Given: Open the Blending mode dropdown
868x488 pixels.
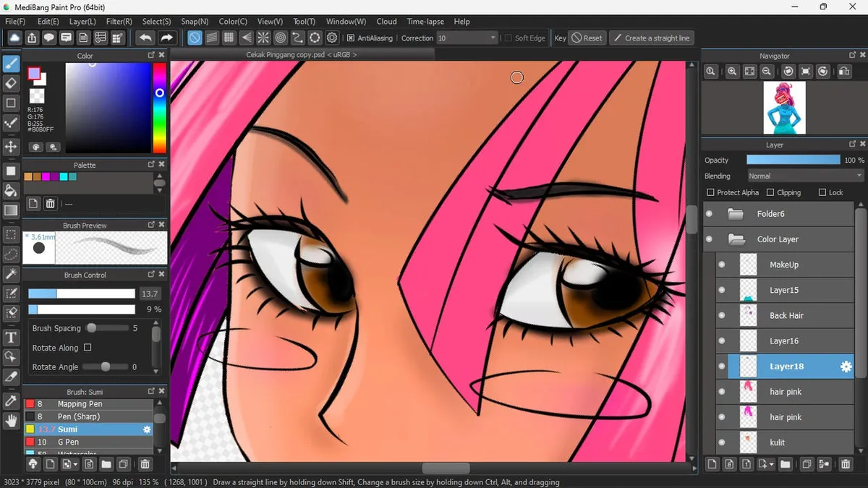Looking at the screenshot, I should [805, 176].
